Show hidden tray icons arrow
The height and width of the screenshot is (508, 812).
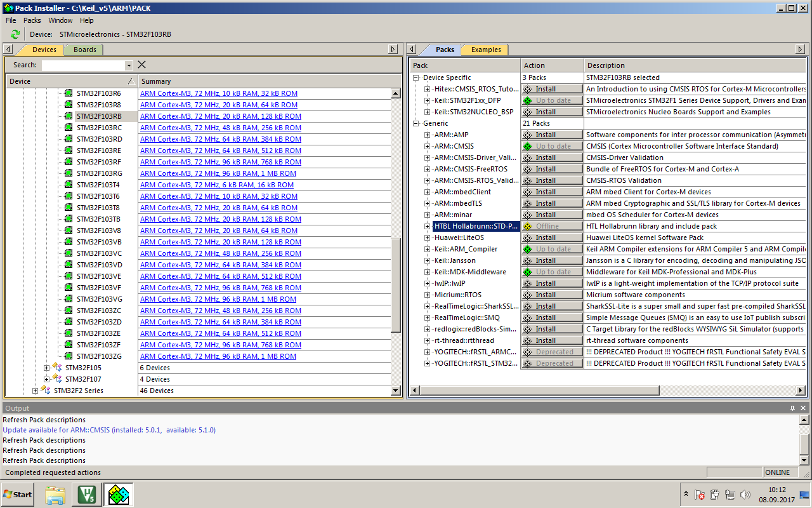(686, 494)
